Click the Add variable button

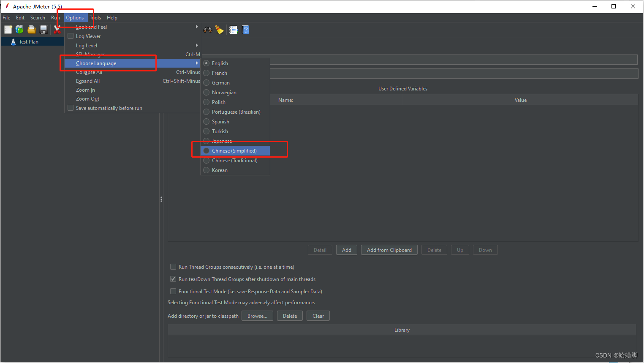click(347, 250)
